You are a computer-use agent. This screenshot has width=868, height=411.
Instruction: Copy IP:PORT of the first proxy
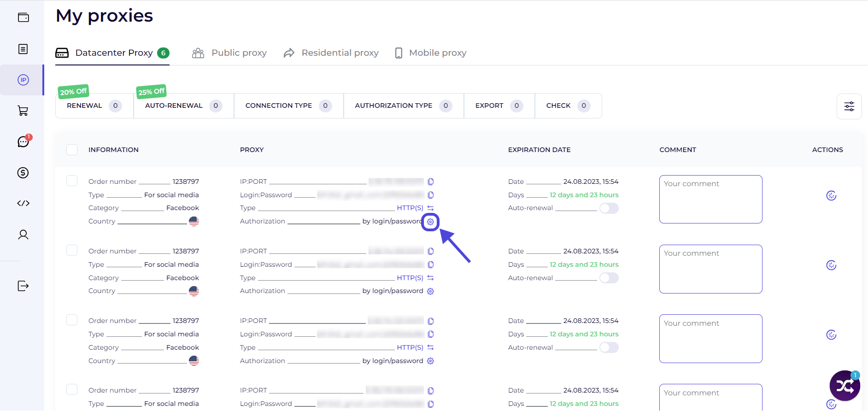point(431,182)
